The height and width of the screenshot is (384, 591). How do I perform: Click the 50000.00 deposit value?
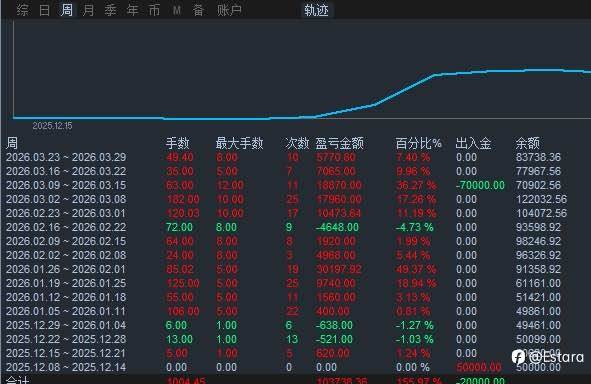click(x=479, y=367)
